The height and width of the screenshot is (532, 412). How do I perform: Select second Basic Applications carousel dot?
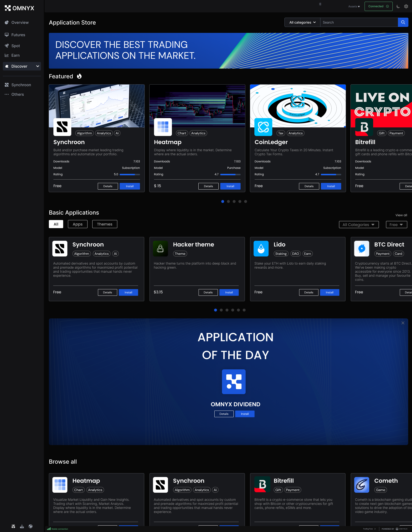(x=221, y=310)
